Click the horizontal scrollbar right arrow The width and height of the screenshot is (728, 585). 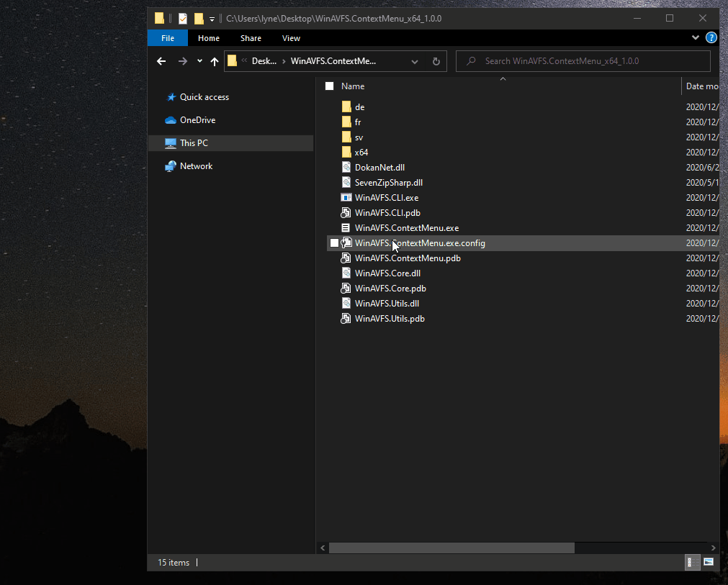click(713, 548)
